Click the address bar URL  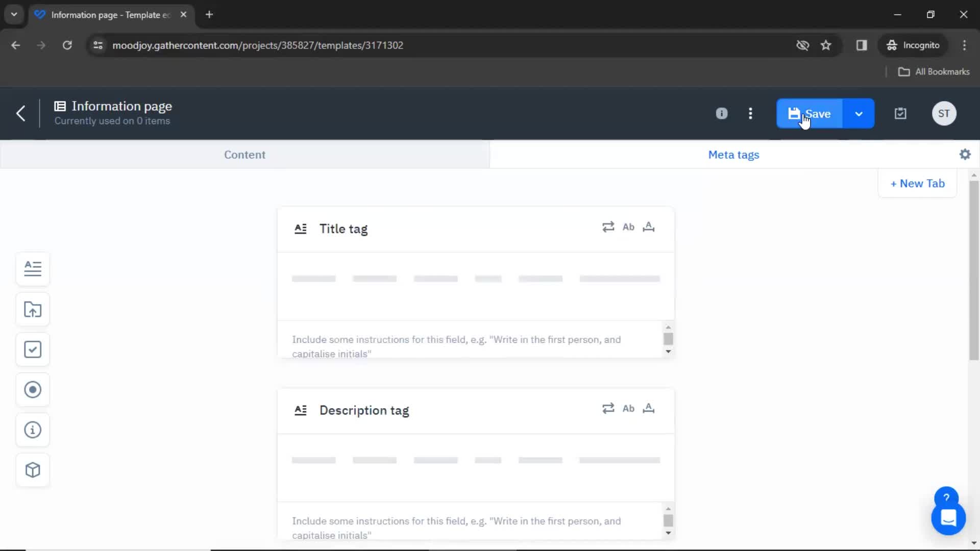tap(258, 45)
